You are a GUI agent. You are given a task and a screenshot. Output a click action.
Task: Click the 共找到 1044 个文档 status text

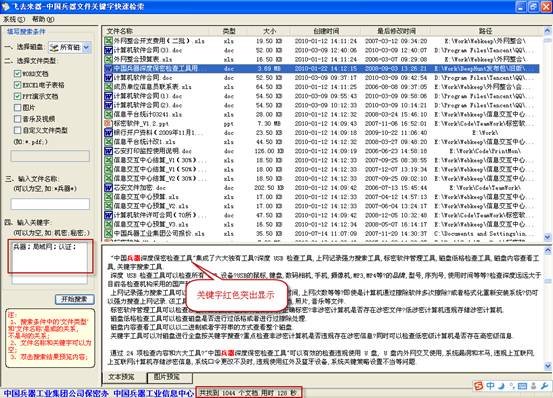click(x=249, y=392)
